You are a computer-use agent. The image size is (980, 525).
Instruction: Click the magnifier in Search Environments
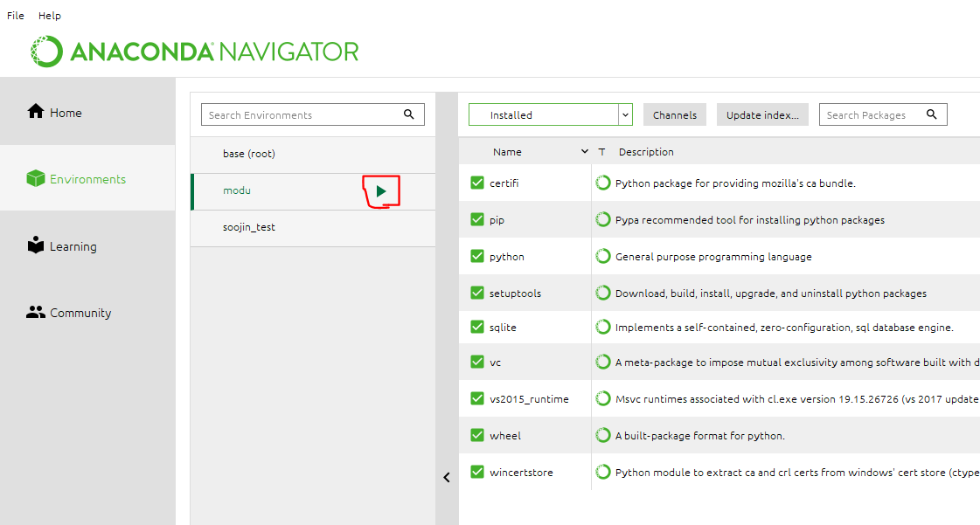pyautogui.click(x=409, y=114)
